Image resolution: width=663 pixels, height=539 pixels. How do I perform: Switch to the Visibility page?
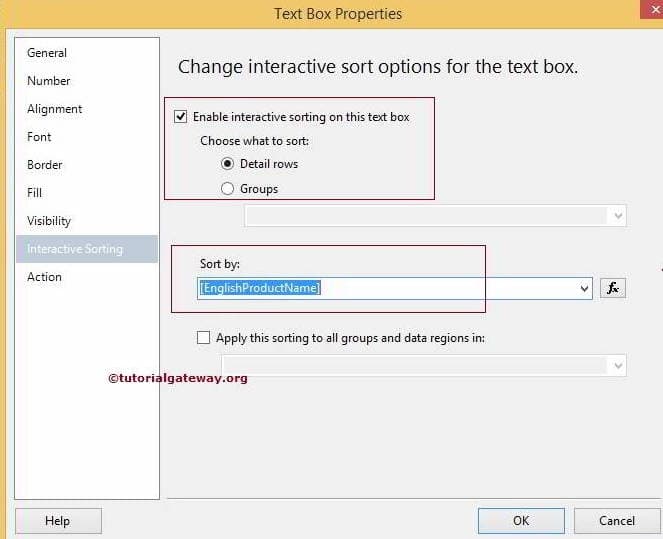click(49, 221)
